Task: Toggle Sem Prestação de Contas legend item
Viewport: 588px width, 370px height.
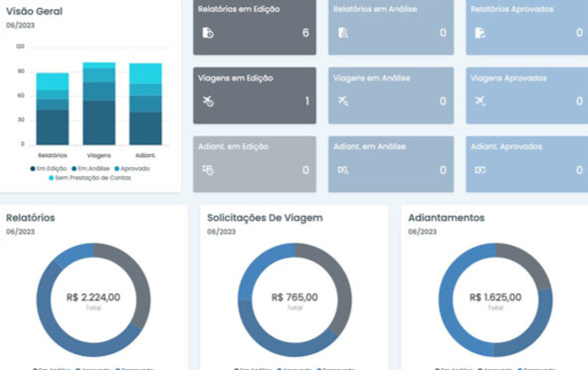Action: 90,178
